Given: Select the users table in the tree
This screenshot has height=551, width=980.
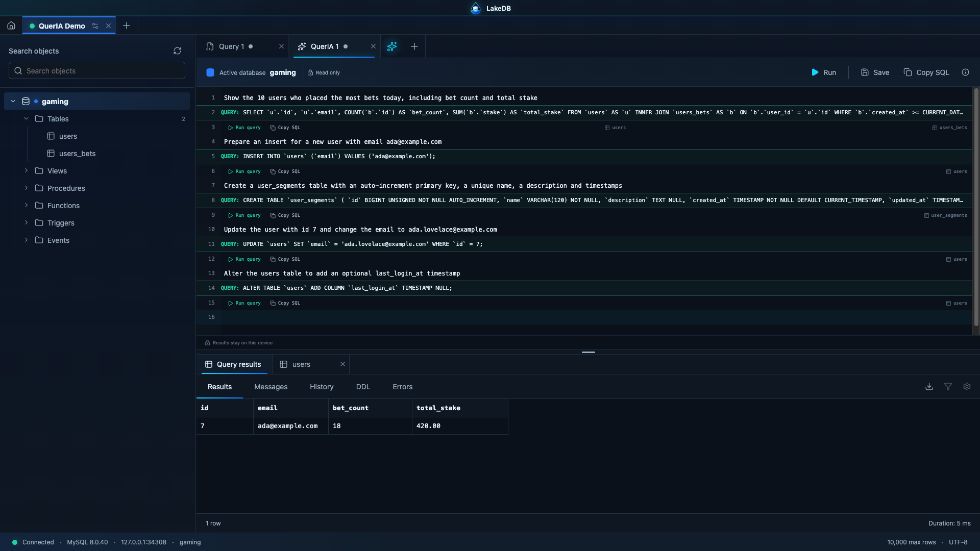Looking at the screenshot, I should tap(68, 136).
